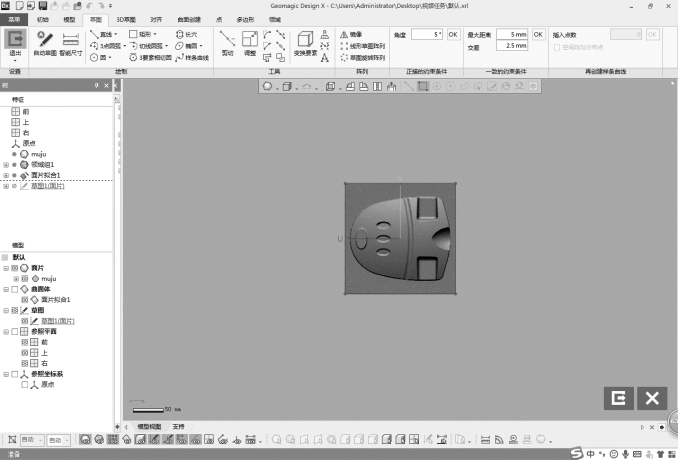Click OK next to angle field
678x461 pixels.
click(453, 35)
